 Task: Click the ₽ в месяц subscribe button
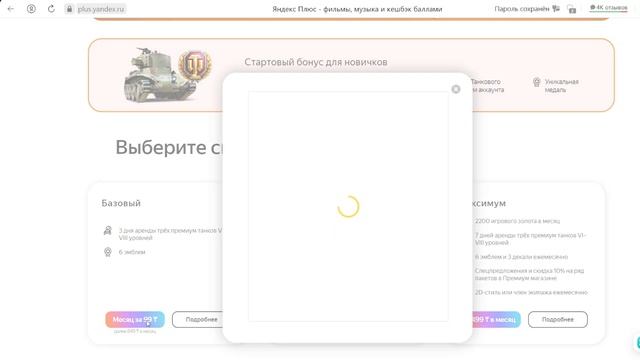coord(496,319)
